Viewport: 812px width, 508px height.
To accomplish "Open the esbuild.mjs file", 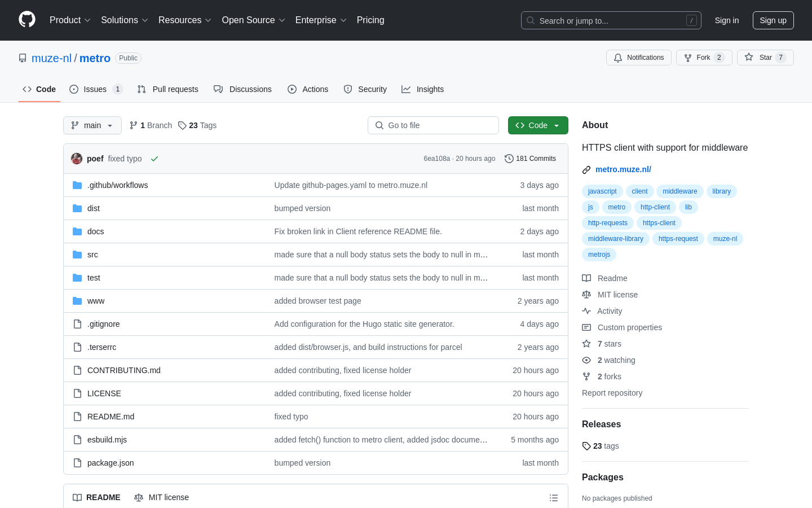I will point(107,440).
